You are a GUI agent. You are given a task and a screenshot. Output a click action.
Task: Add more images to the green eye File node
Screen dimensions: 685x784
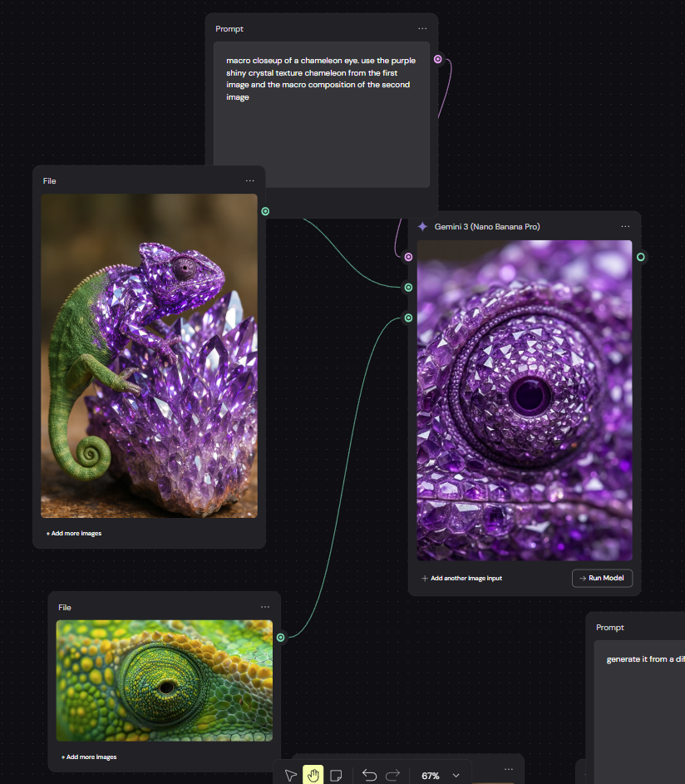89,757
